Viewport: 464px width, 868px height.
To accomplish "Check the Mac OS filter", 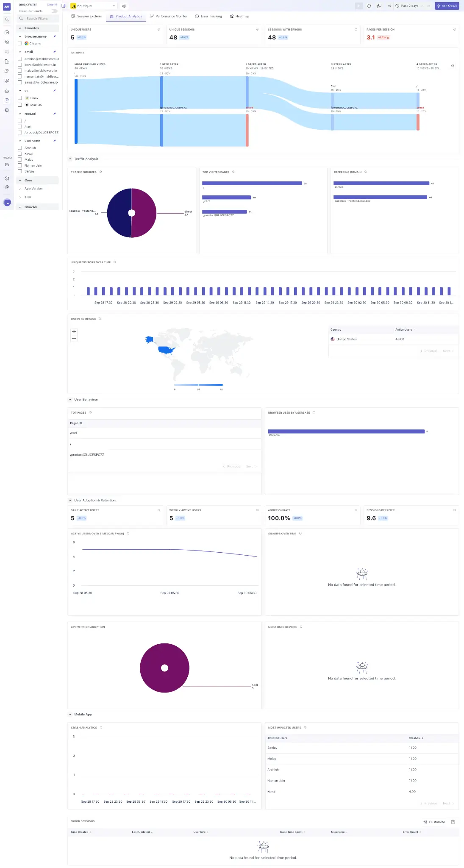I will (x=19, y=105).
